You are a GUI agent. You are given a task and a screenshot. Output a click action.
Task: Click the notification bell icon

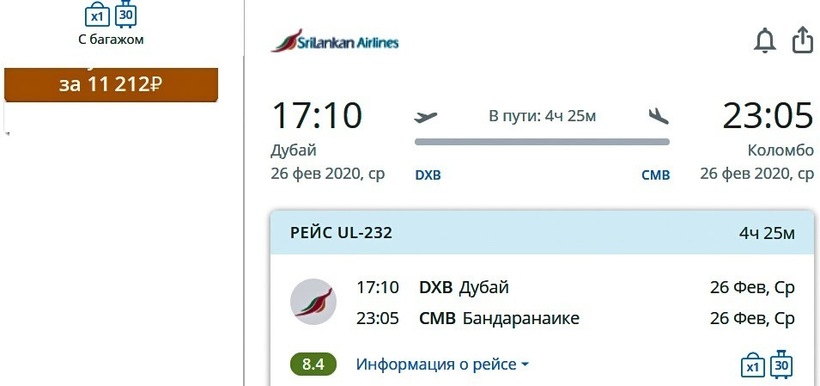click(x=765, y=41)
